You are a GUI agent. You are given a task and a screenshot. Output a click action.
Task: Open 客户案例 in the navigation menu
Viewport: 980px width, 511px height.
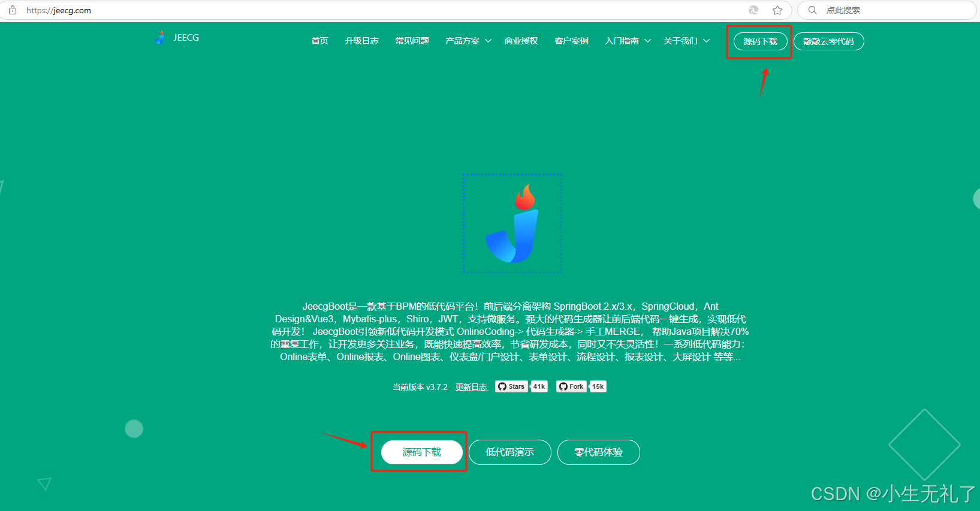point(571,41)
